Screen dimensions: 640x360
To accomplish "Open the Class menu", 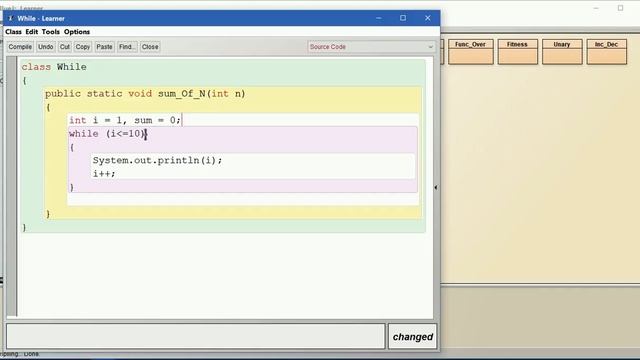I will point(13,32).
